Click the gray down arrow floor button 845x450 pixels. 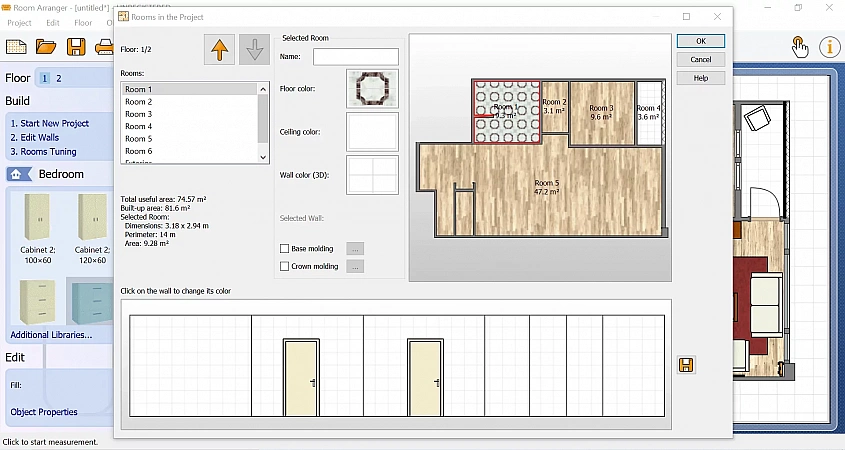(254, 49)
